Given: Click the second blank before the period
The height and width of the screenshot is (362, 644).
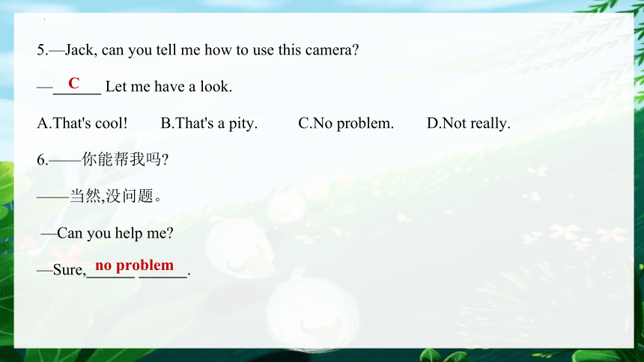Looking at the screenshot, I should [163, 277].
